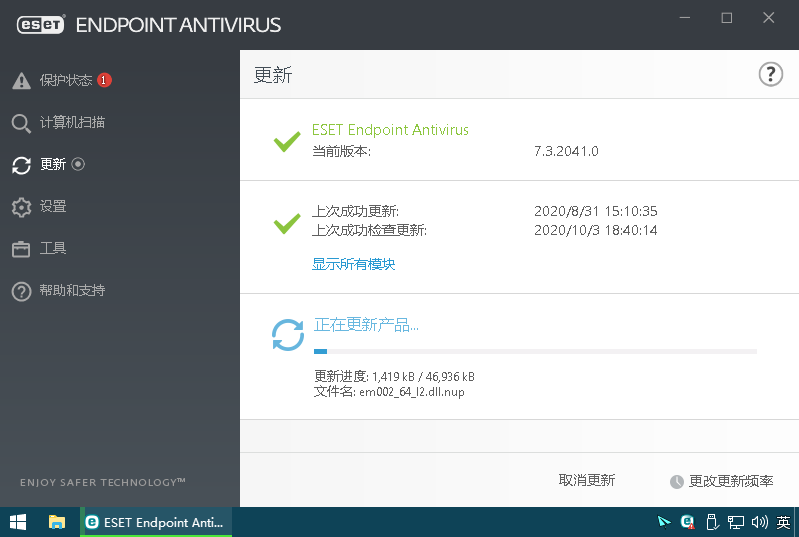The image size is (799, 537).
Task: Click the progress text 1,419 kB / 46,936 kB
Action: (x=423, y=377)
